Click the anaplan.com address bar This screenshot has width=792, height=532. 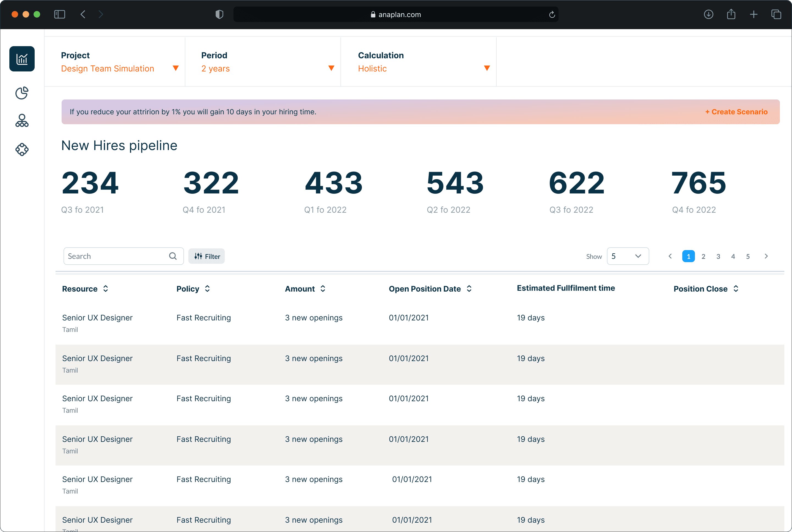tap(396, 14)
